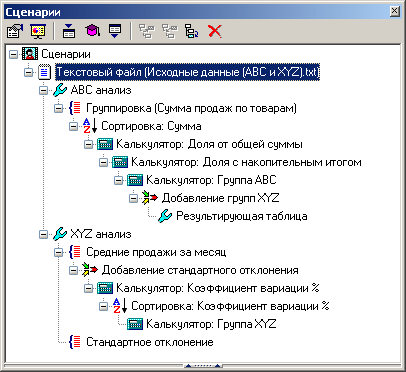This screenshot has width=406, height=372.
Task: Collapse Калькулятор: Группа ABC node
Action: [118, 180]
